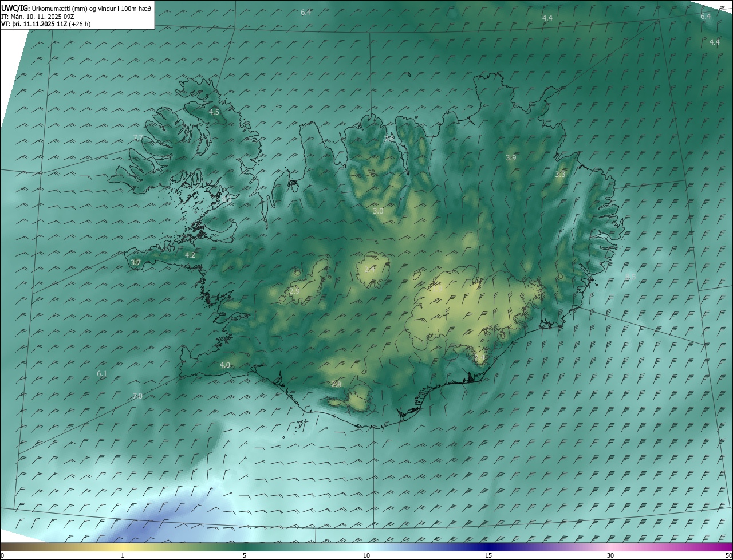Click the 30 tick on the color scale
This screenshot has width=733, height=560.
(610, 555)
